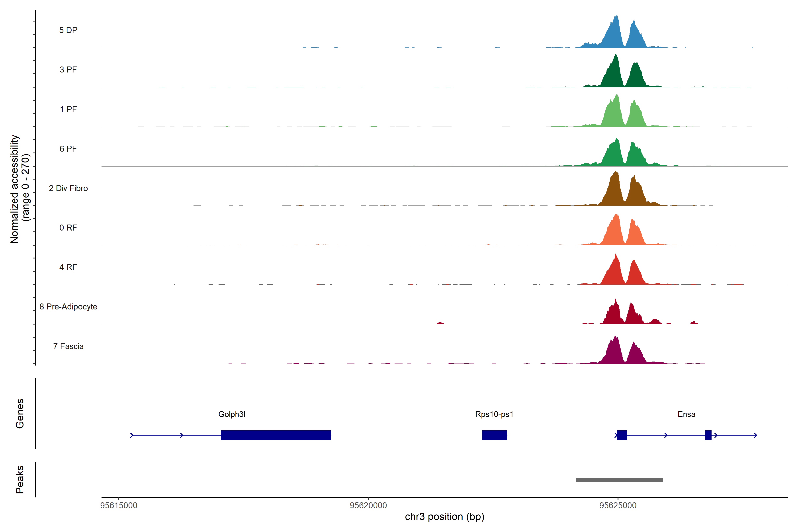Click the 8 Pre-Adipocyte track label
This screenshot has width=798, height=532.
pyautogui.click(x=68, y=307)
